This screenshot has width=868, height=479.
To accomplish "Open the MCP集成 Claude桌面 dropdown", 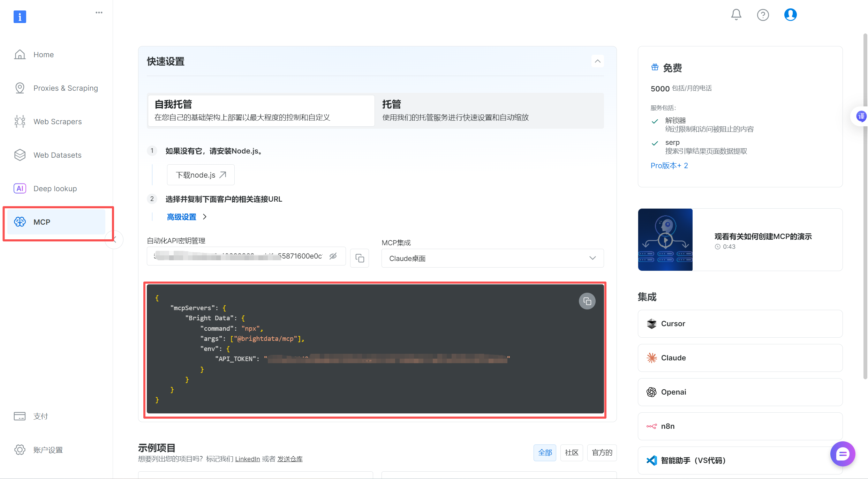I will pos(492,258).
